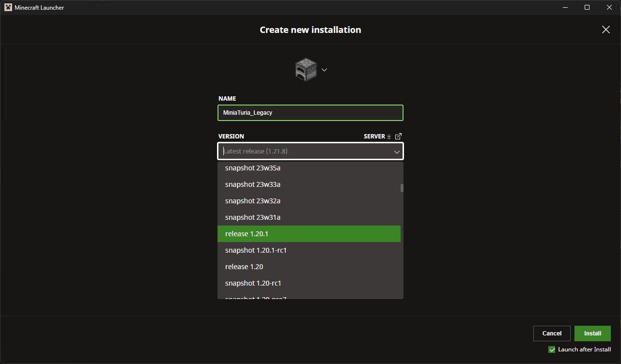This screenshot has height=364, width=621.
Task: Choose snapshot 23w32a version
Action: 309,201
